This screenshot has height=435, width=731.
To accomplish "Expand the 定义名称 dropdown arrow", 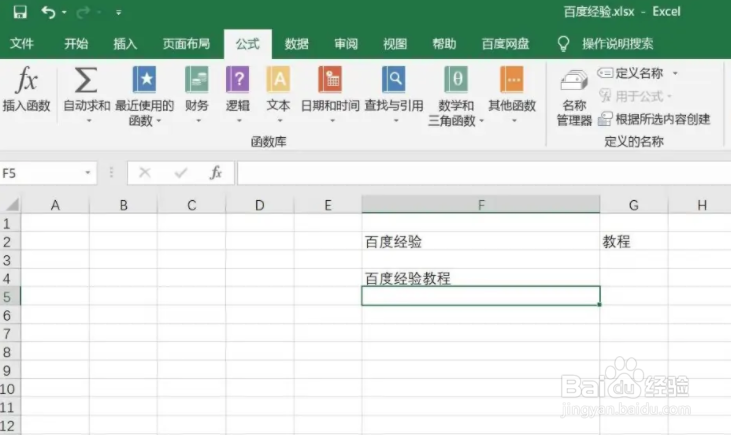I will pos(675,73).
